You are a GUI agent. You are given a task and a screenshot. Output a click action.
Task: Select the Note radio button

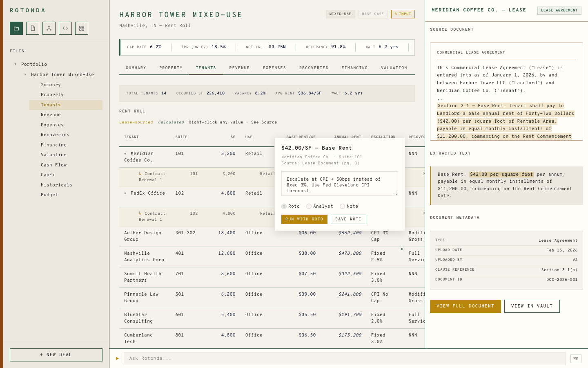[x=342, y=206]
